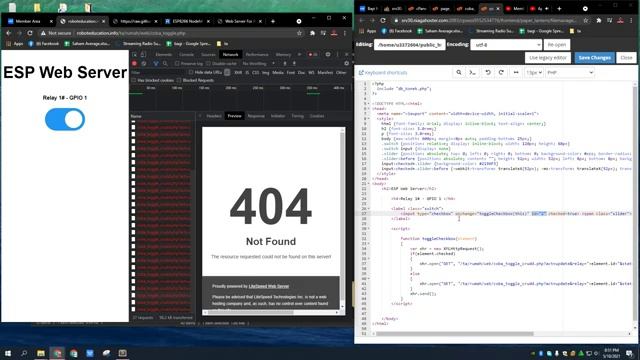Click the code editor horizontal scrollbar

coord(454,334)
